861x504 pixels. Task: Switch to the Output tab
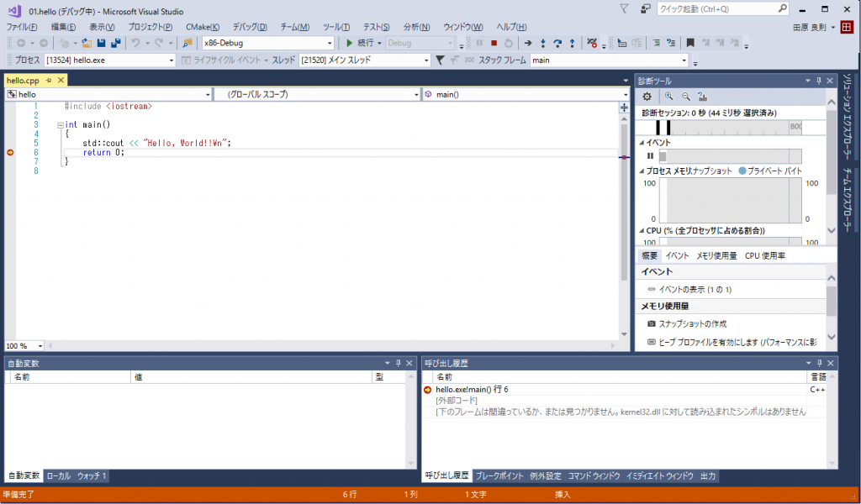tap(708, 476)
